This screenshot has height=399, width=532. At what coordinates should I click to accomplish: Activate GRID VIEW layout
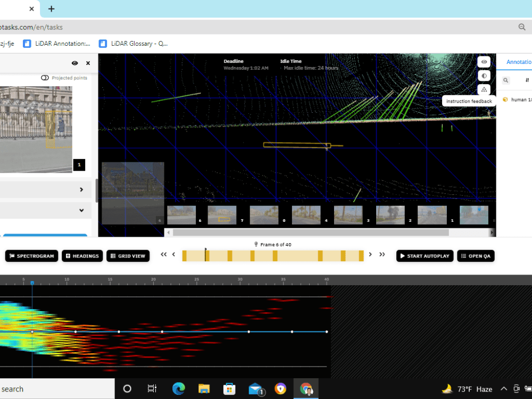coord(128,256)
